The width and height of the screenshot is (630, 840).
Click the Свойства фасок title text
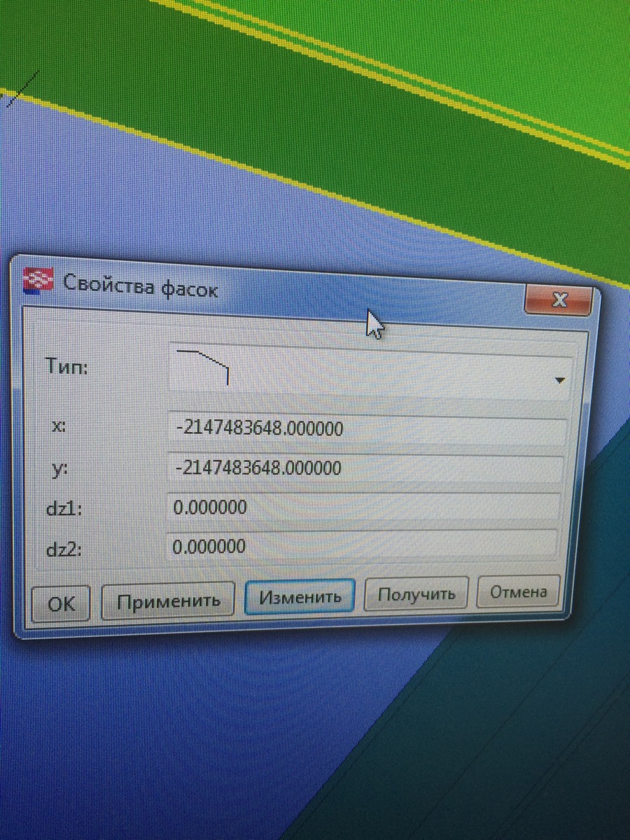tap(140, 285)
